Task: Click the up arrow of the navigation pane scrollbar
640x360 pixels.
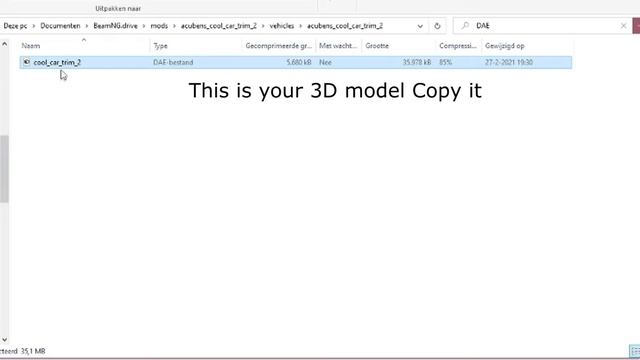Action: pyautogui.click(x=4, y=44)
